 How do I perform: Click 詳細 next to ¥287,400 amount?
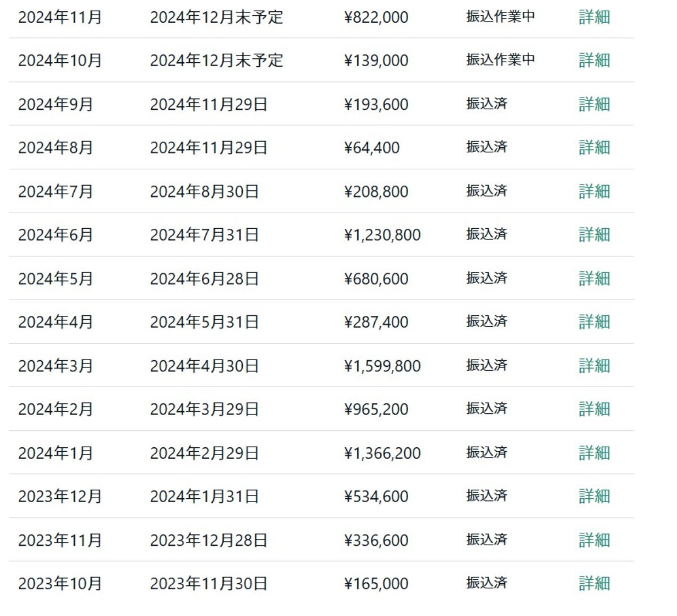[x=594, y=322]
